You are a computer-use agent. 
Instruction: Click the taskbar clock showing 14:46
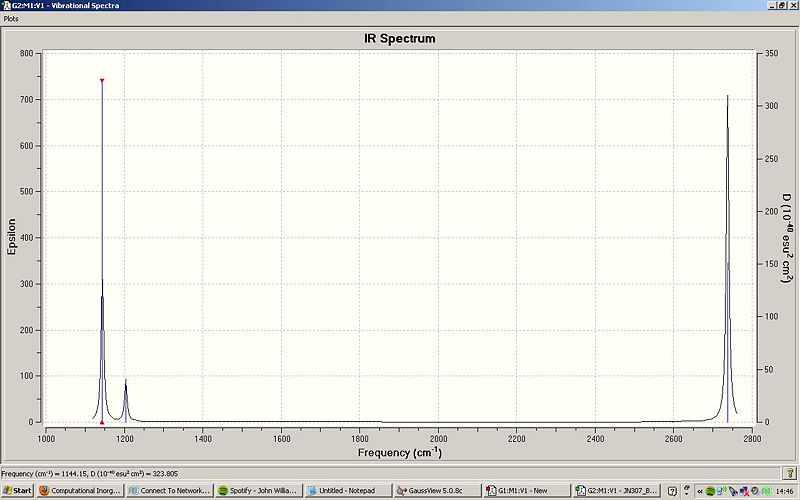785,491
